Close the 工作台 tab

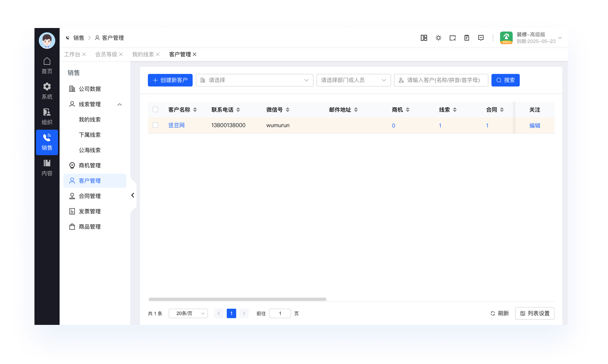tap(84, 54)
